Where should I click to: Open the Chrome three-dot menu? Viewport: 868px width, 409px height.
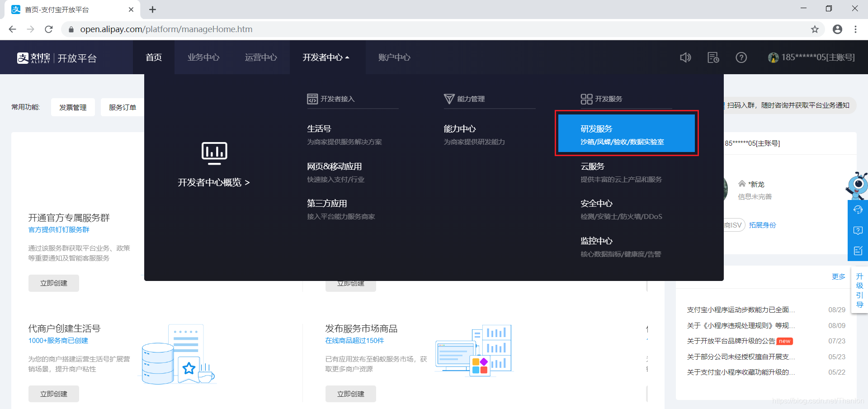[x=855, y=29]
